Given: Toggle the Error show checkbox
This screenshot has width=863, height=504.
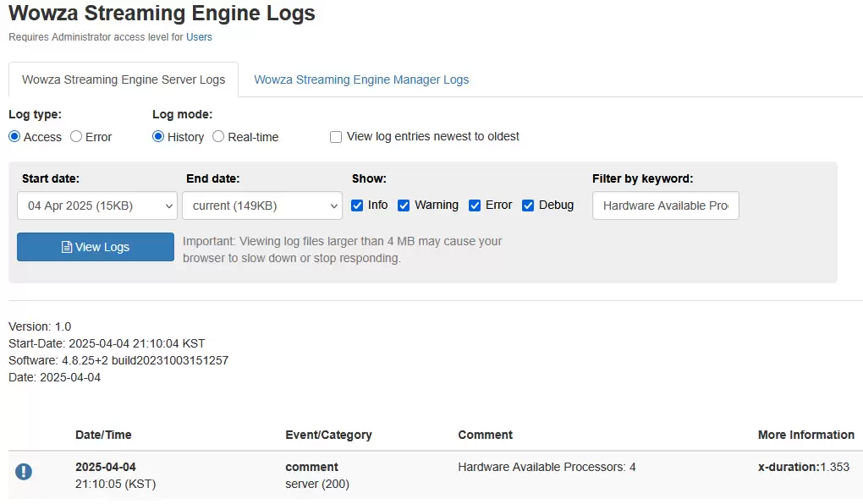Looking at the screenshot, I should (x=475, y=205).
